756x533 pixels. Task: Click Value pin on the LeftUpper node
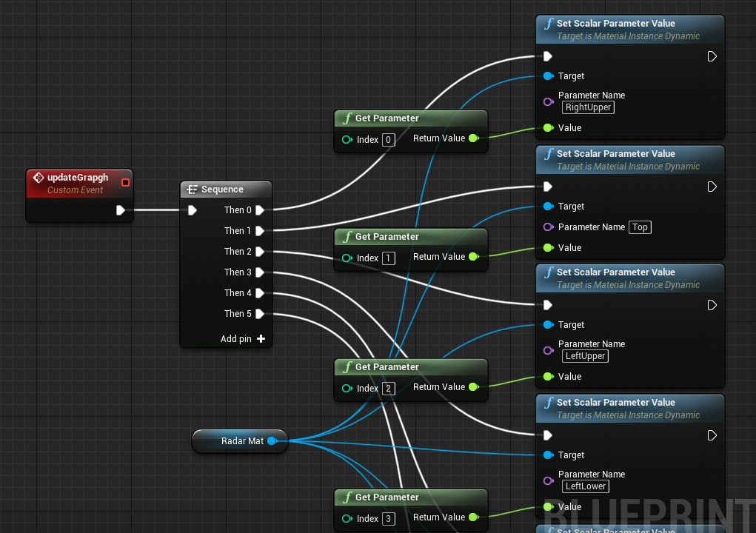pos(548,376)
